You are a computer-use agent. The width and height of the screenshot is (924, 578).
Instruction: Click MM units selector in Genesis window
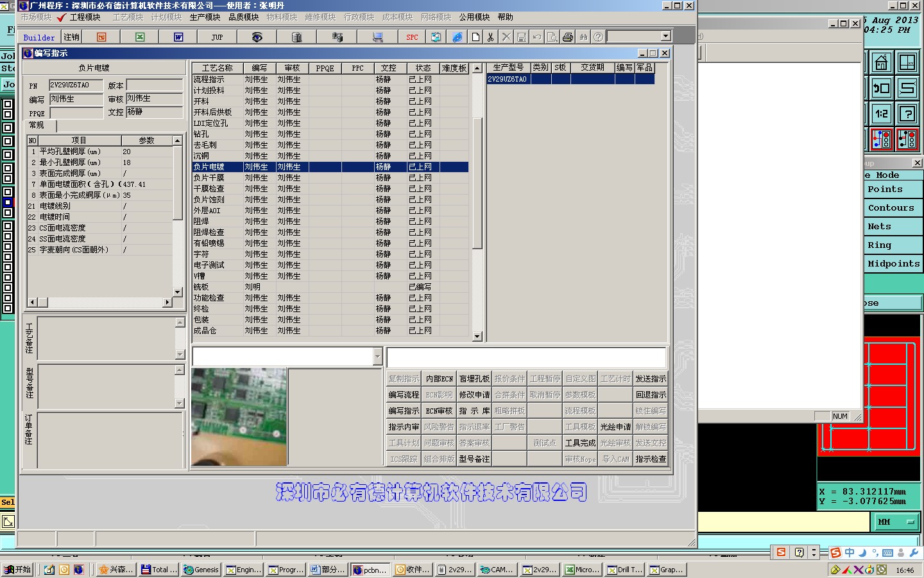898,522
